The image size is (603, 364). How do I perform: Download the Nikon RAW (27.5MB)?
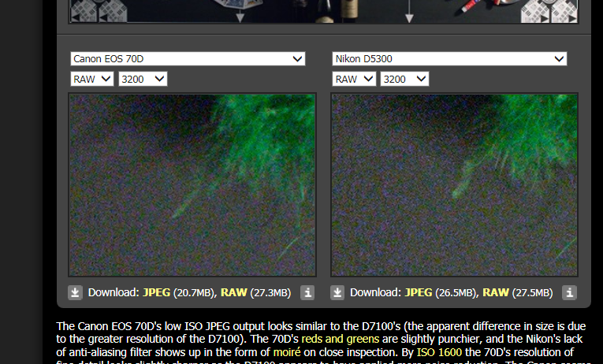(x=496, y=292)
